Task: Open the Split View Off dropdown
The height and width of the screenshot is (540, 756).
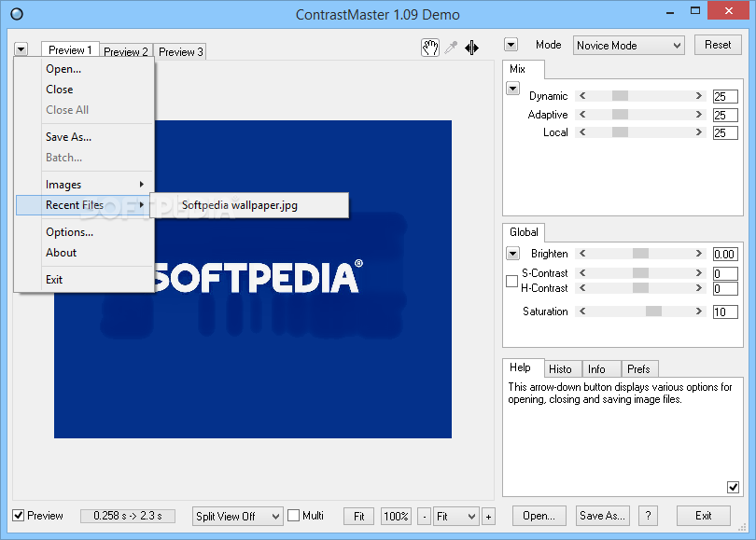Action: point(237,517)
